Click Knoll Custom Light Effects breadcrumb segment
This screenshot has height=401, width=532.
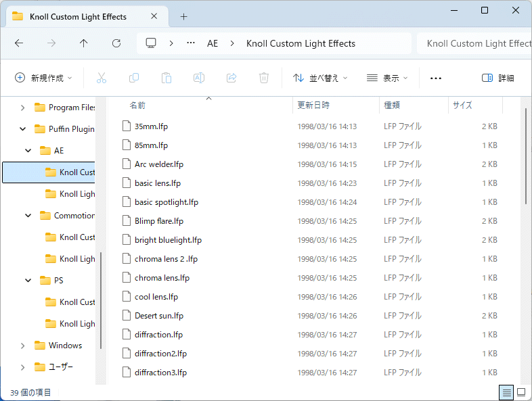pyautogui.click(x=301, y=43)
